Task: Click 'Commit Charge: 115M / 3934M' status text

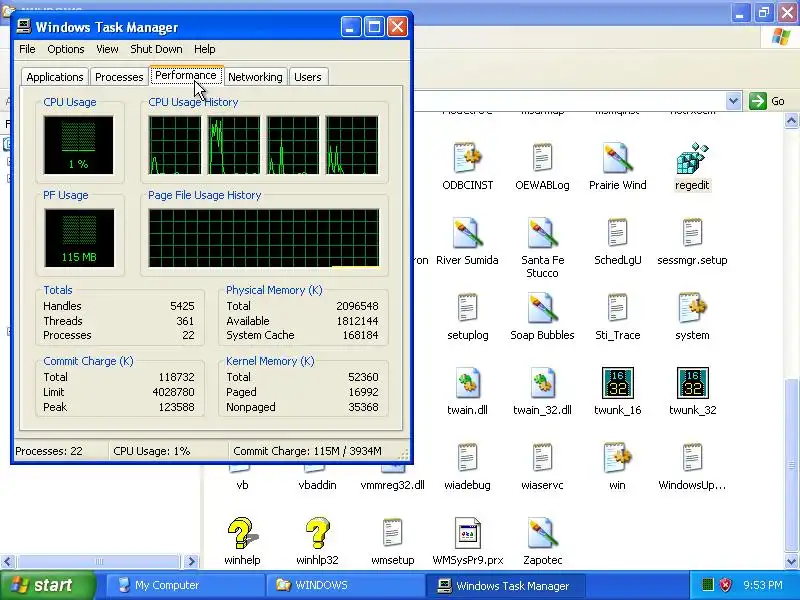Action: point(307,451)
